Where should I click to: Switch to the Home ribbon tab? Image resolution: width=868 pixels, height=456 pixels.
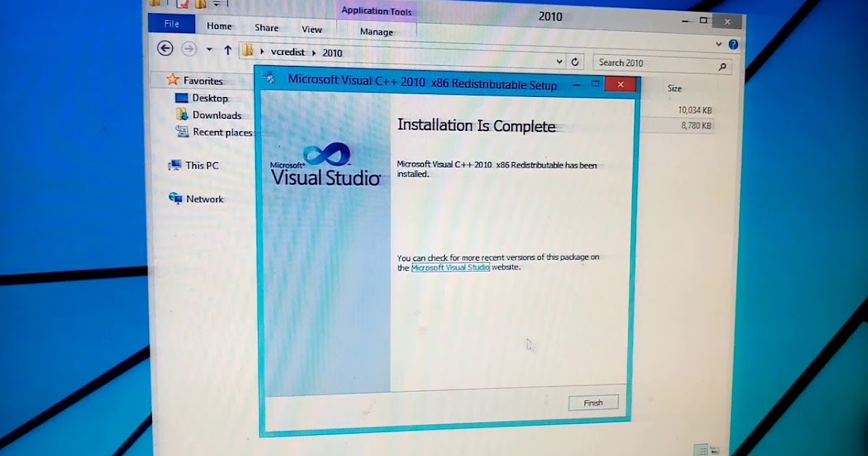(219, 26)
